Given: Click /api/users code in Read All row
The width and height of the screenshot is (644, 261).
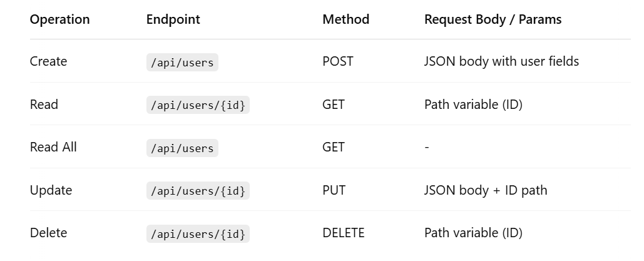Looking at the screenshot, I should coord(182,148).
